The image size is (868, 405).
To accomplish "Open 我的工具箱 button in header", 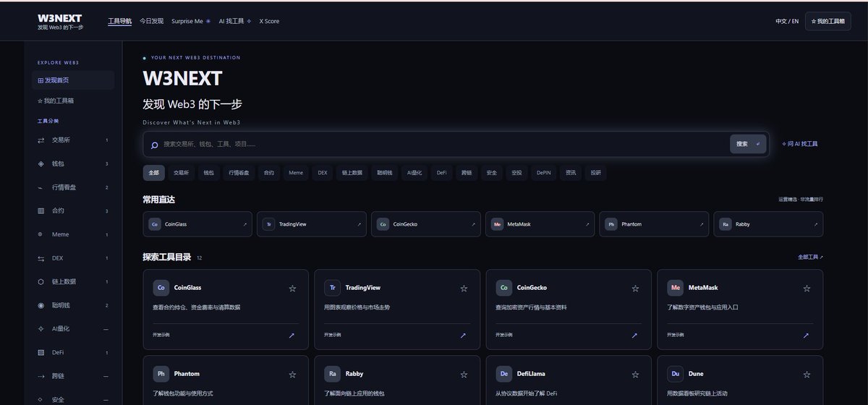I will [828, 21].
